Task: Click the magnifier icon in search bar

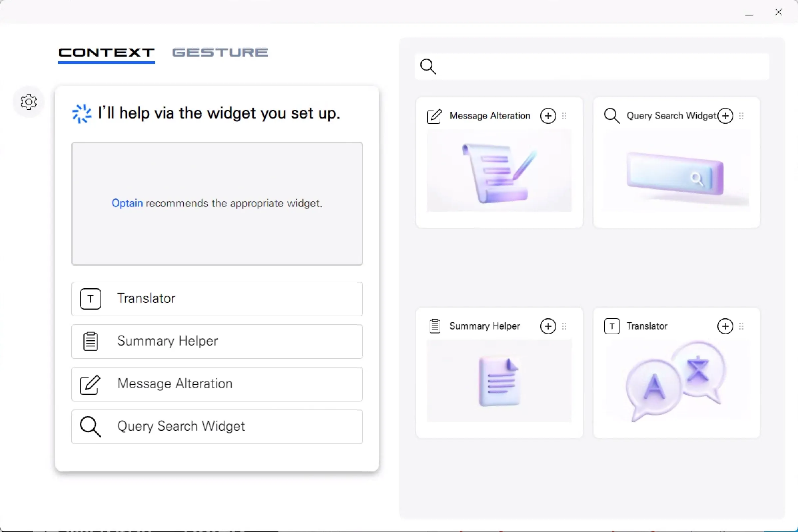Action: click(x=428, y=67)
